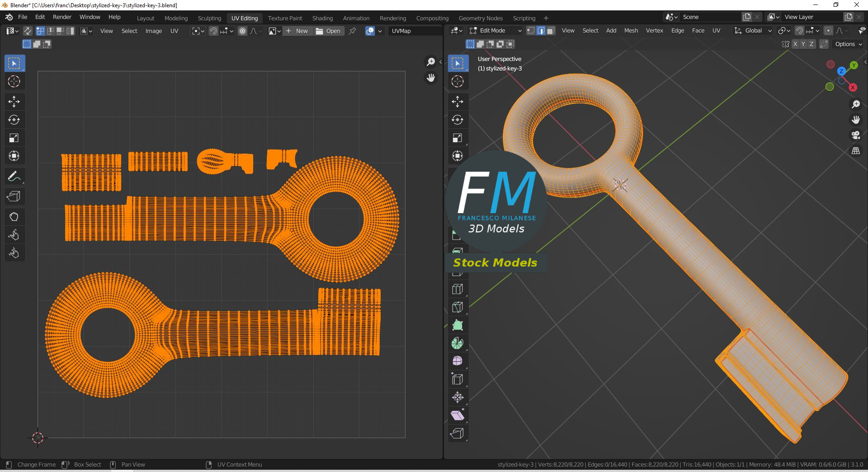Open the Mesh menu in 3D viewport
Viewport: 868px width, 472px height.
631,31
